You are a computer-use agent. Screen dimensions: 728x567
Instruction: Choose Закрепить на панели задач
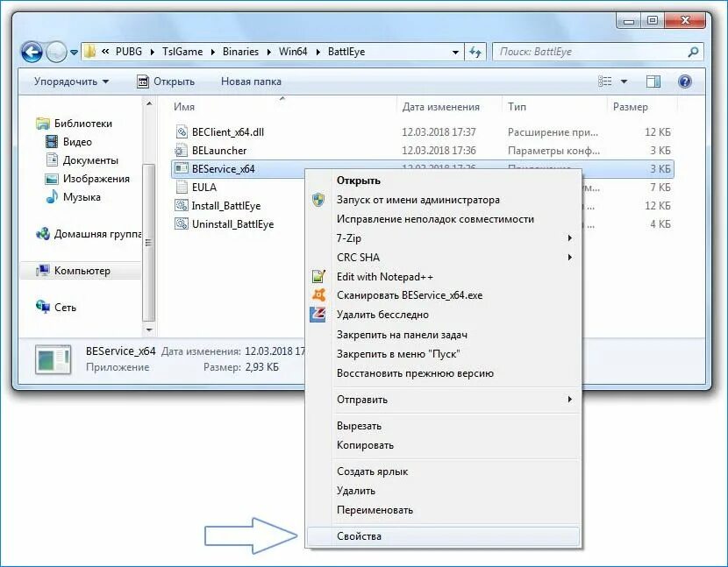443,335
